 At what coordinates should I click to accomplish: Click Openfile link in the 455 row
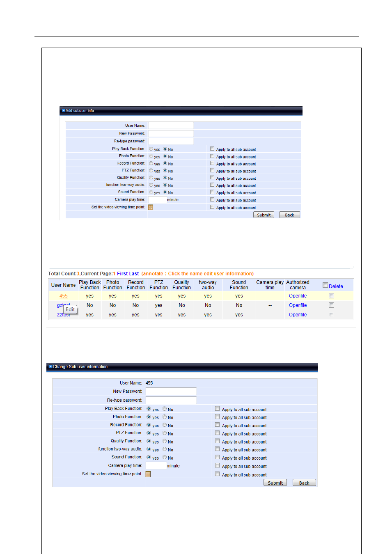click(298, 296)
